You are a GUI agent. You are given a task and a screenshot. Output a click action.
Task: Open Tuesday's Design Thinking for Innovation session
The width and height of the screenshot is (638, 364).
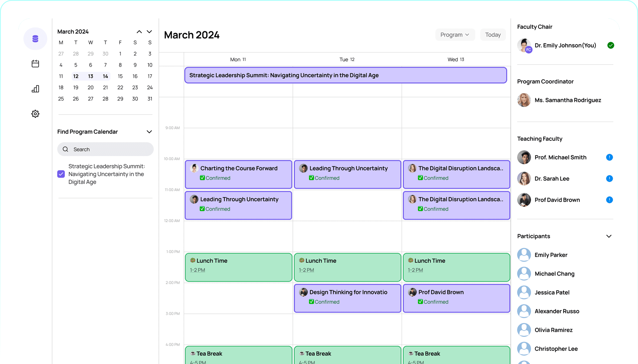(348, 298)
